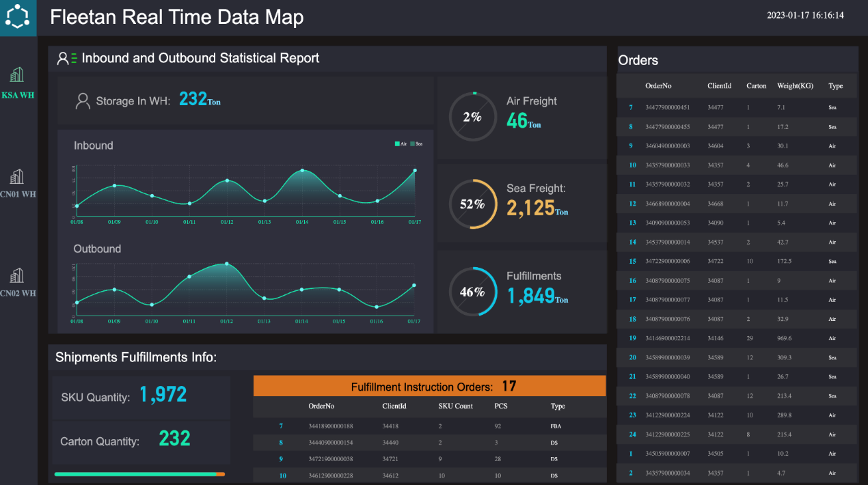Click the 01/12 peak point on Outbound chart
This screenshot has height=485, width=868.
[x=226, y=264]
